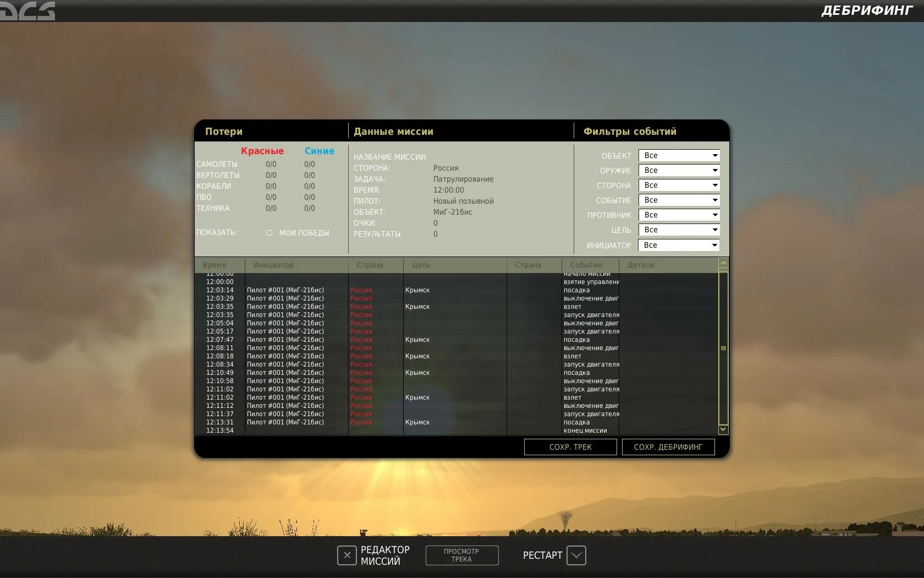Select the 12:10:49 посадка row
Viewport: 924px width, 578px height.
coord(457,373)
